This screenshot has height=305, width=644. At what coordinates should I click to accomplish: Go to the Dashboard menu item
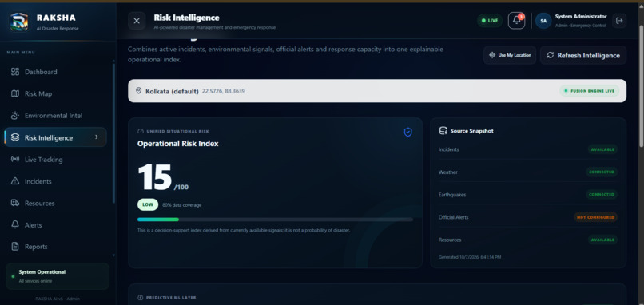55,72
